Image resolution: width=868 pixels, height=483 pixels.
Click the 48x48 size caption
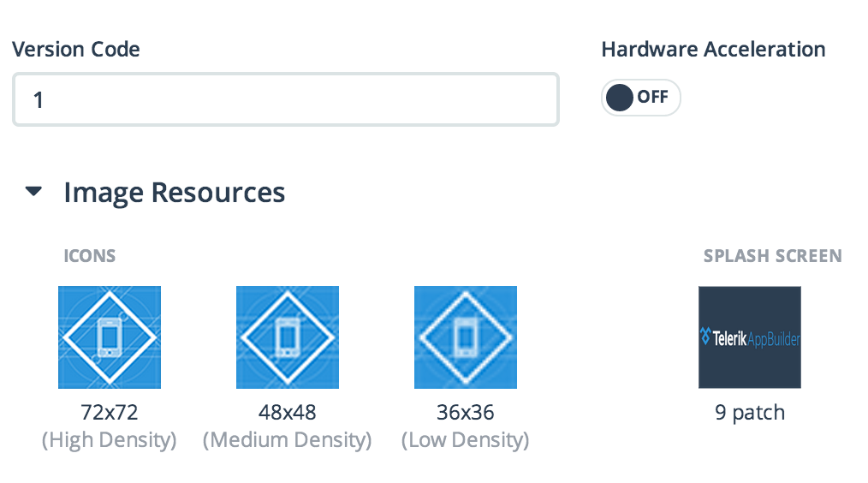click(288, 413)
